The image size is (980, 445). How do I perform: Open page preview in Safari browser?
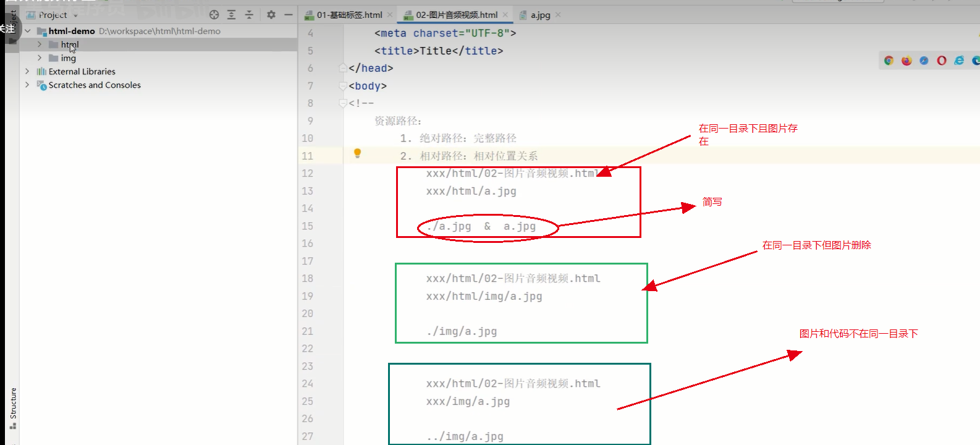[924, 61]
